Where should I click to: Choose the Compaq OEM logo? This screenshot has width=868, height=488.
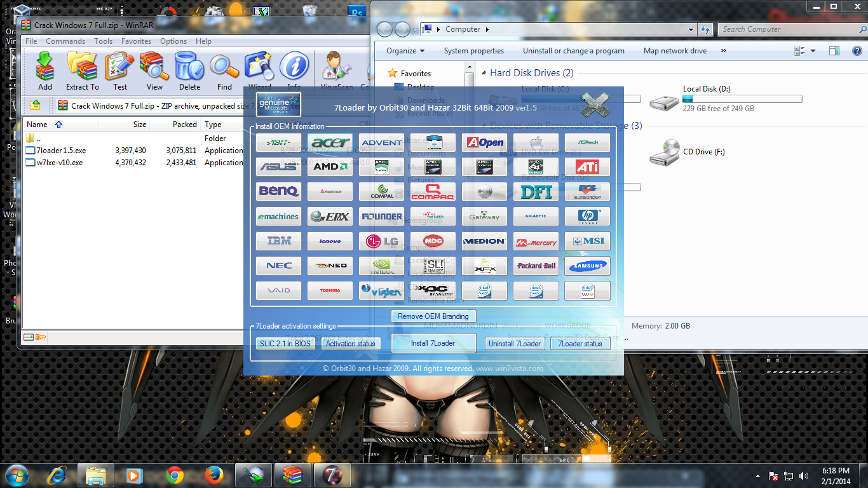coord(433,191)
